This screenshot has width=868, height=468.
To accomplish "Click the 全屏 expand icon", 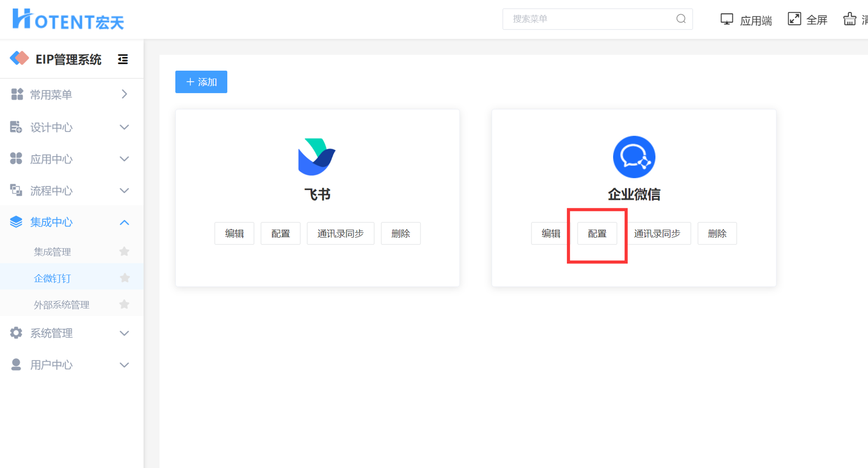I will click(x=794, y=19).
